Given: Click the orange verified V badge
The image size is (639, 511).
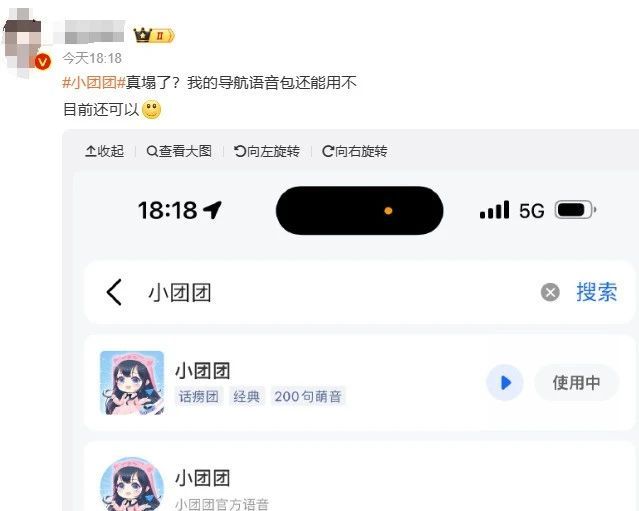Looking at the screenshot, I should point(42,62).
